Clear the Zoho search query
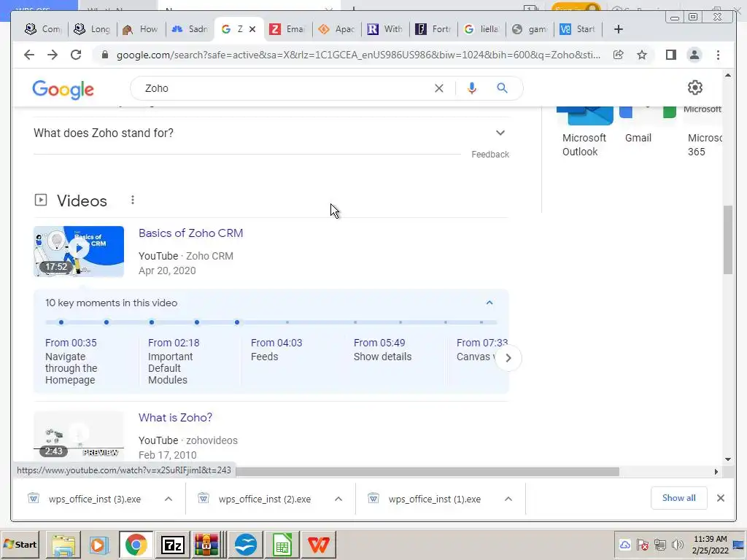The height and width of the screenshot is (560, 747). (438, 88)
